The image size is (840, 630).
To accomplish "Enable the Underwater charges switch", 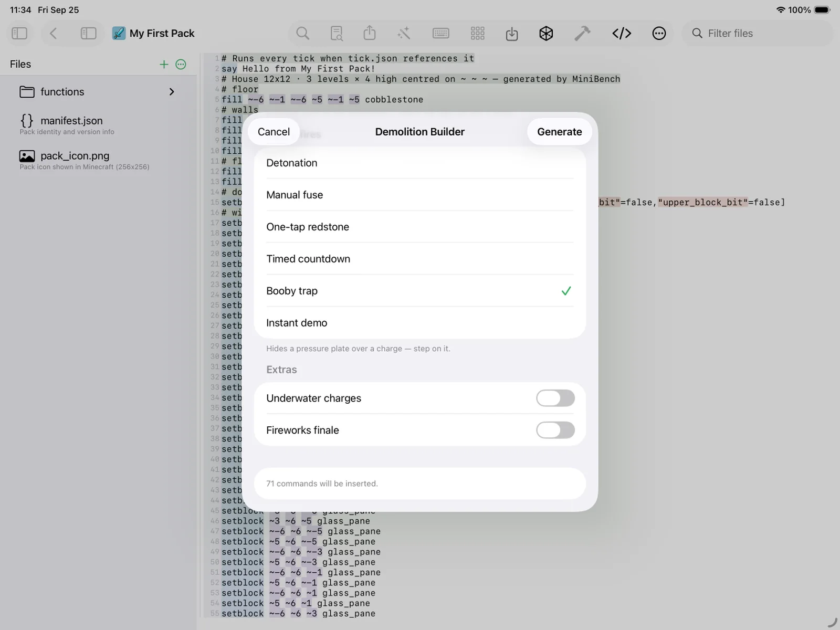I will (x=555, y=398).
